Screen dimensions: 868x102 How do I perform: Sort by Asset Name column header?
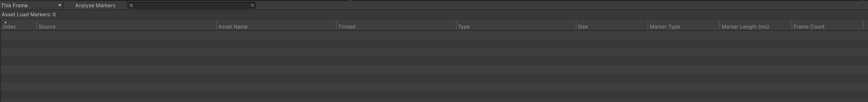click(233, 27)
